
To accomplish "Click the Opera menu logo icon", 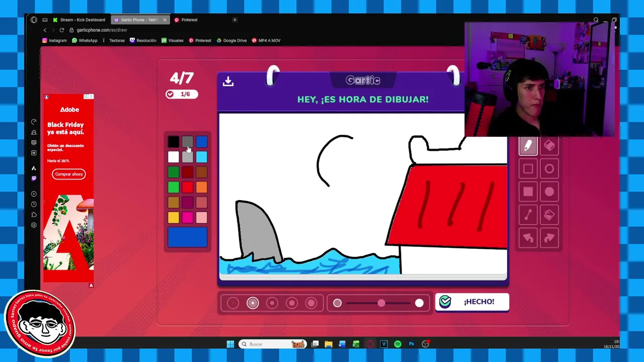I will pyautogui.click(x=34, y=20).
